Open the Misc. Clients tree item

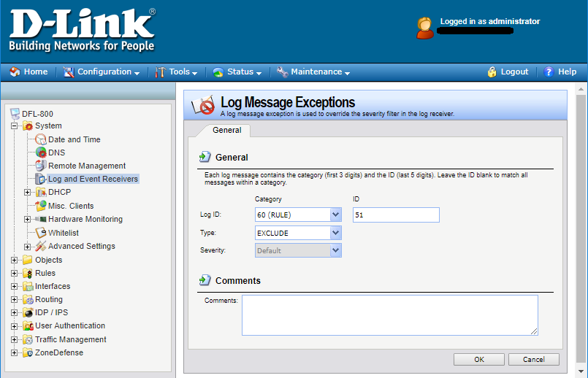point(71,206)
